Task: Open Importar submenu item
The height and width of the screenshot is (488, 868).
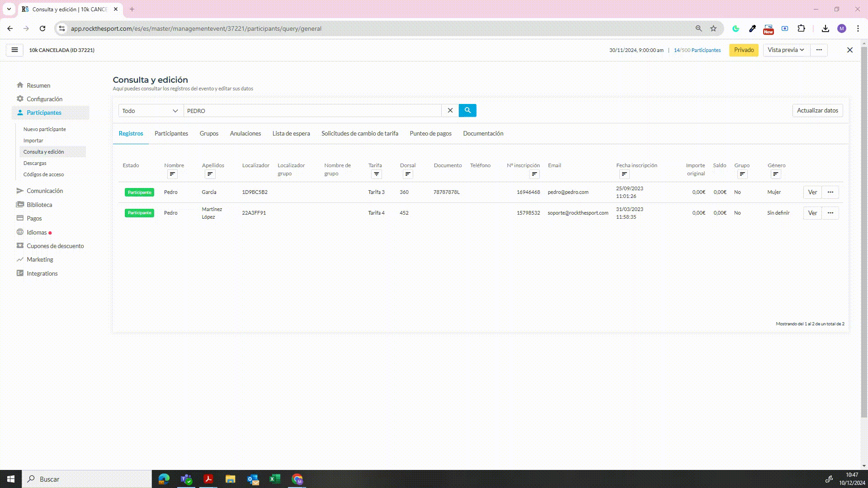Action: coord(33,141)
